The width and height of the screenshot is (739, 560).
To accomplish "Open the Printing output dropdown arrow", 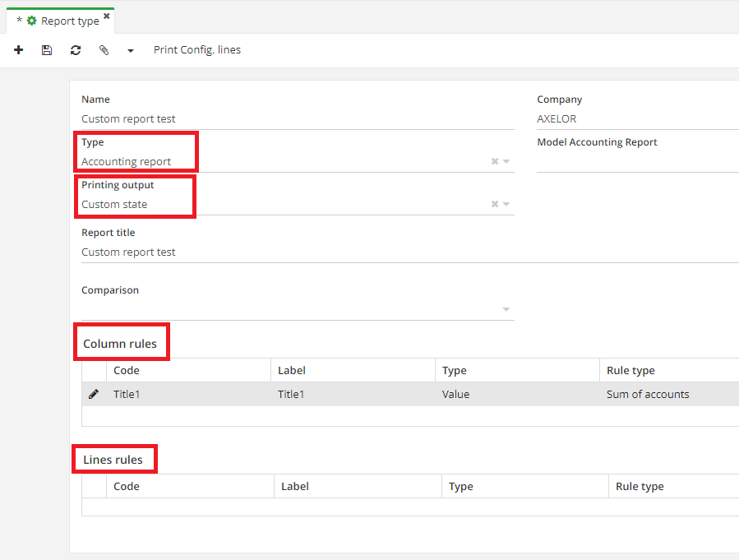I will [x=507, y=205].
